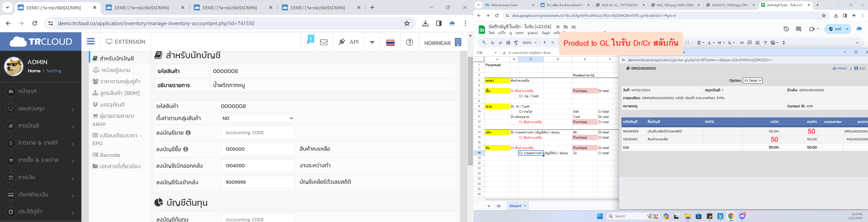Click the Setting link under ADMIN
Image resolution: width=868 pixels, height=222 pixels.
[54, 71]
